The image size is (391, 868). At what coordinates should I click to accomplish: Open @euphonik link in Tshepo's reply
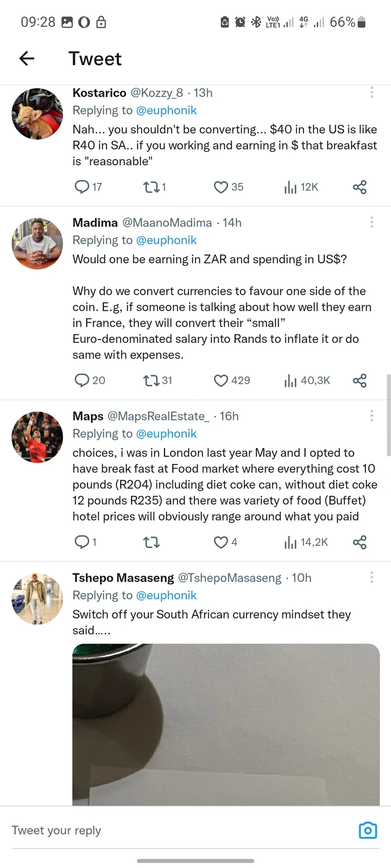[166, 595]
